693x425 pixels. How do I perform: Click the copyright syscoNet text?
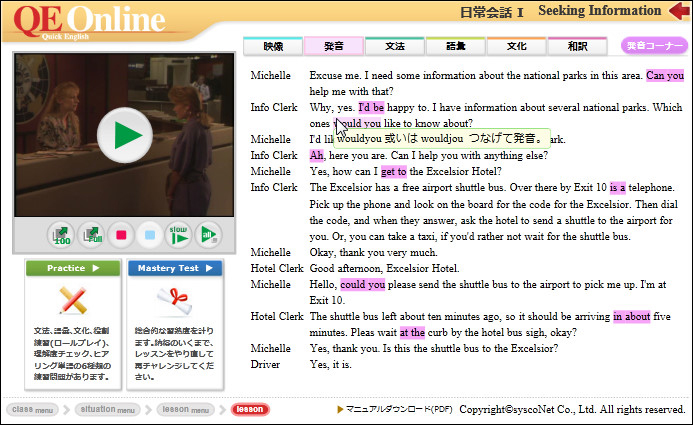[572, 410]
